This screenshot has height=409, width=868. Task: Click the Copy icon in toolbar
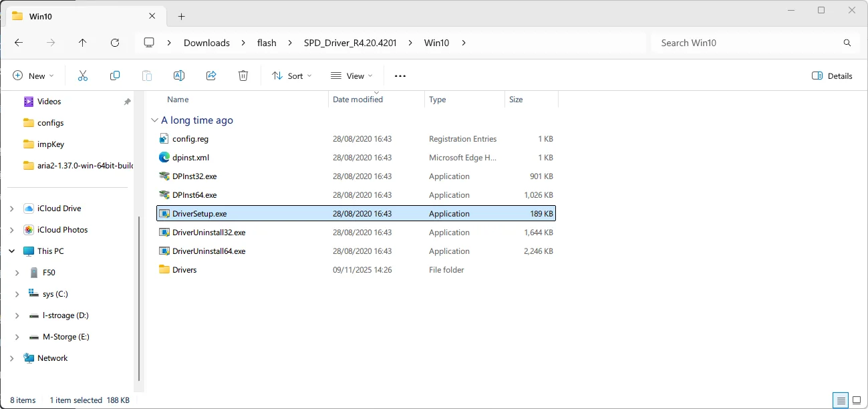115,76
